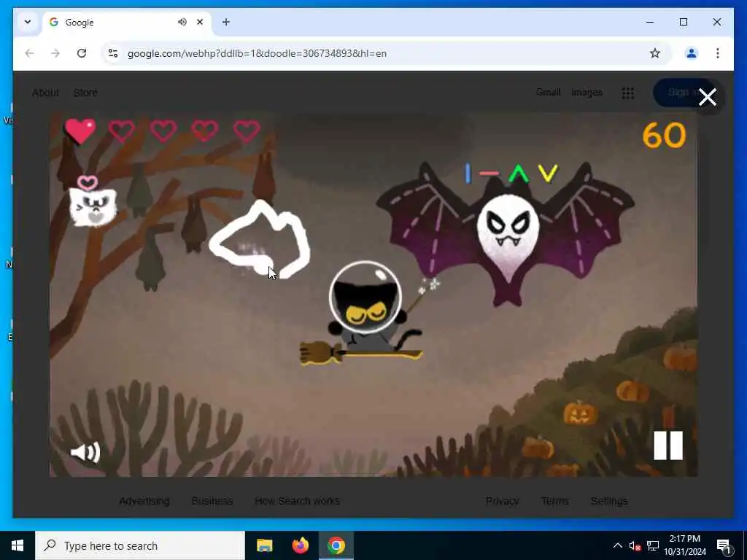Image resolution: width=747 pixels, height=560 pixels.
Task: Click the green caret spell symbol
Action: click(x=519, y=174)
